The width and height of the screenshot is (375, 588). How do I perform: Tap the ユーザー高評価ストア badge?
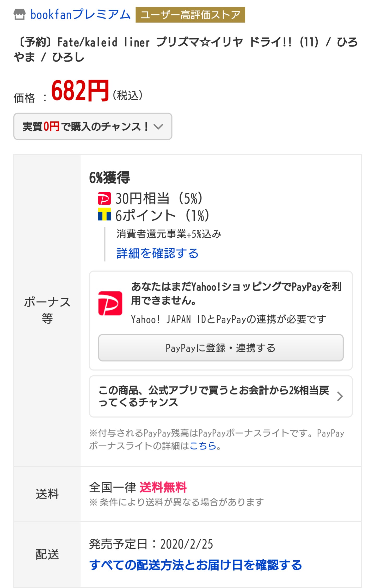point(190,15)
